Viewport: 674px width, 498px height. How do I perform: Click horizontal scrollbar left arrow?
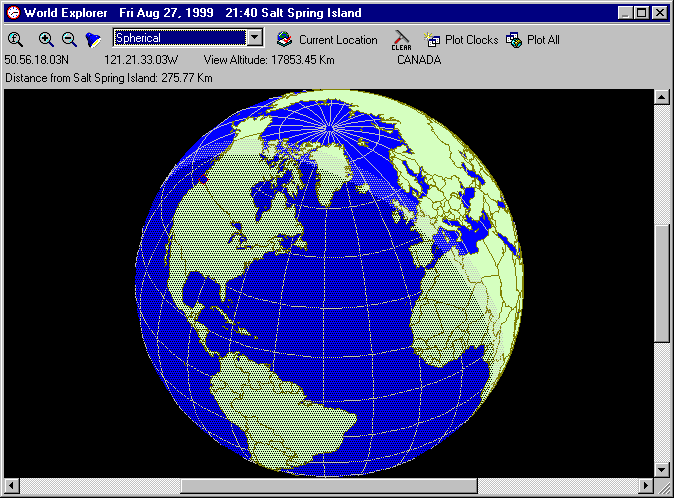[x=12, y=486]
